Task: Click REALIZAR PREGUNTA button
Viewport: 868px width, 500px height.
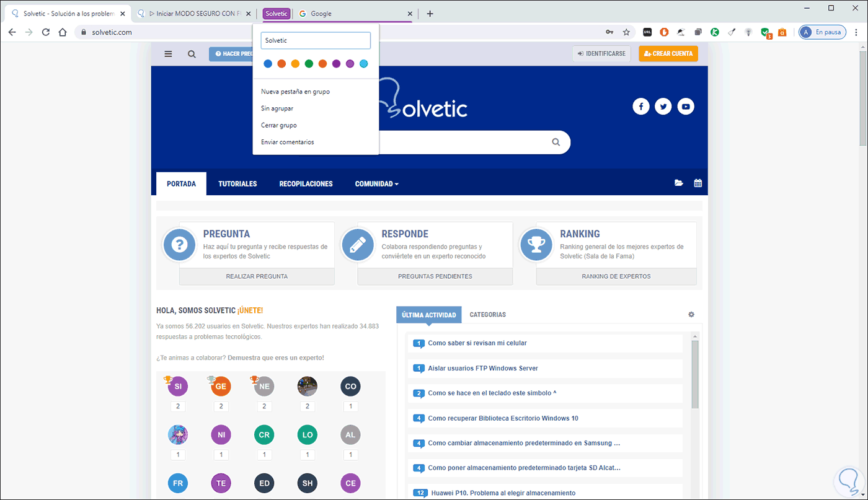Action: pos(257,276)
